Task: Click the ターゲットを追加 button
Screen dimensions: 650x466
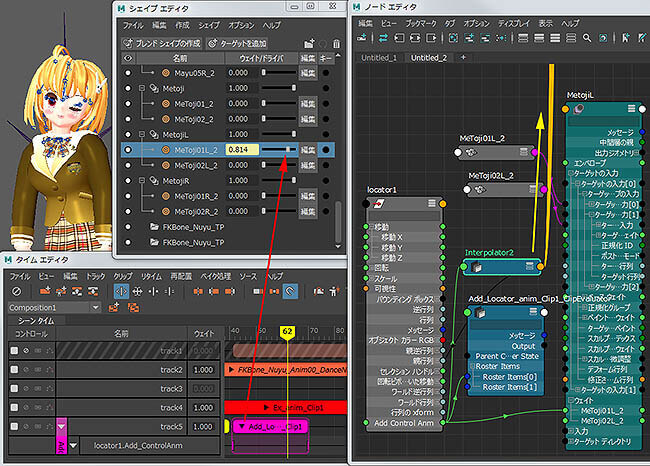Action: point(237,44)
